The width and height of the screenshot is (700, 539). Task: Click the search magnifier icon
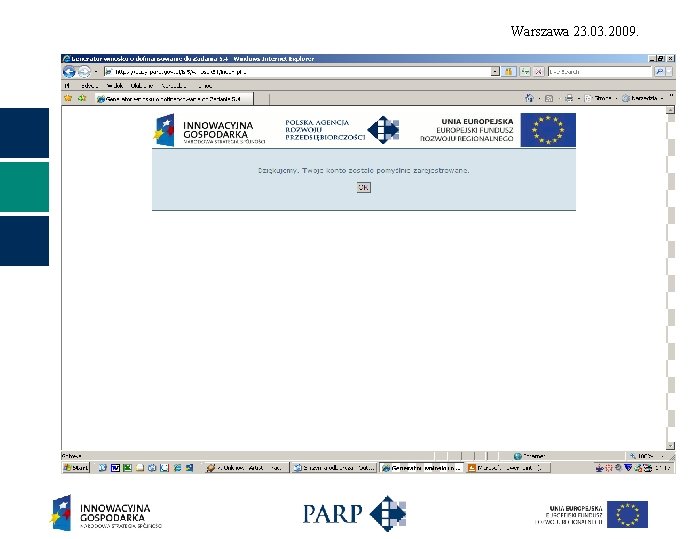pos(659,71)
